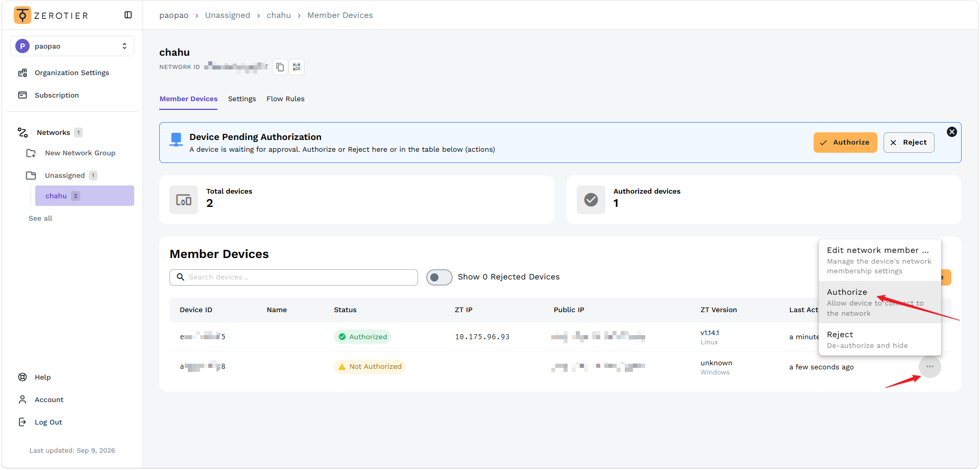The image size is (980, 470).
Task: Click the Unassigned folder icon
Action: [31, 175]
